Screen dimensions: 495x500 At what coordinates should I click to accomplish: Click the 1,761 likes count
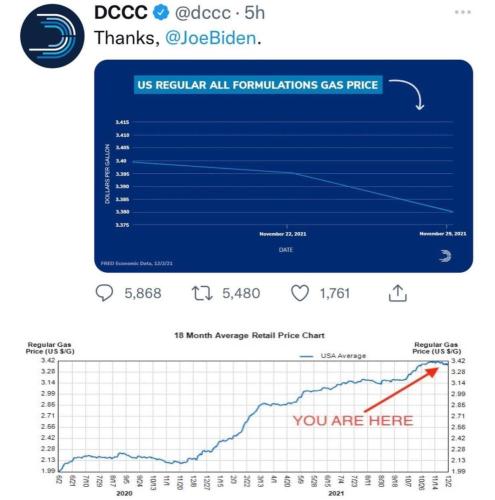click(x=335, y=293)
